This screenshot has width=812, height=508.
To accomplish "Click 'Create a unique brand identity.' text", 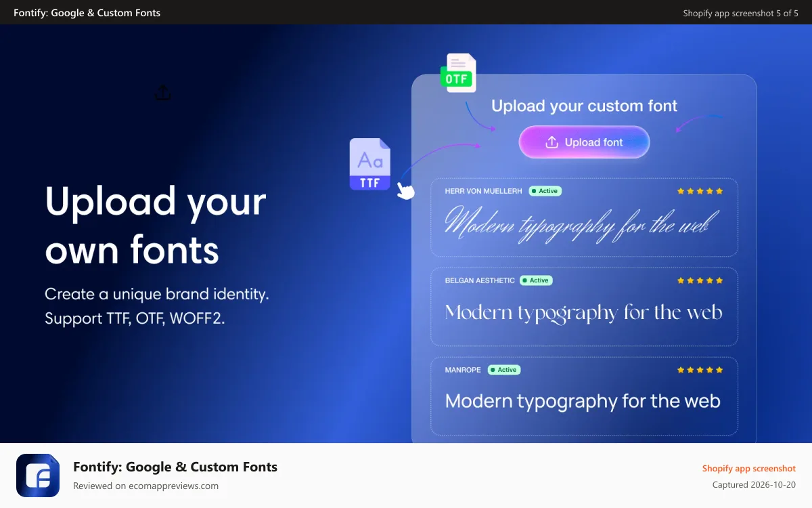I will (157, 295).
